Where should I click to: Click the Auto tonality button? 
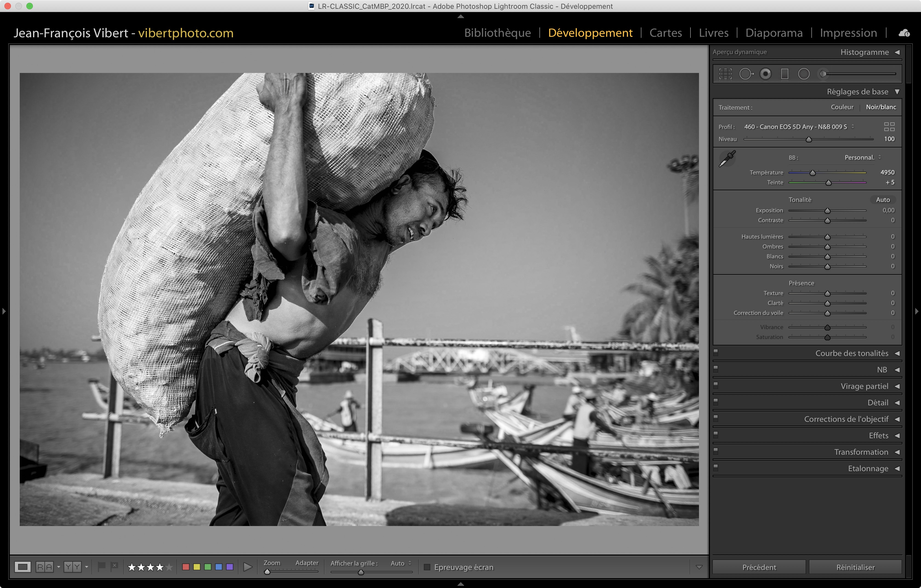pos(883,200)
